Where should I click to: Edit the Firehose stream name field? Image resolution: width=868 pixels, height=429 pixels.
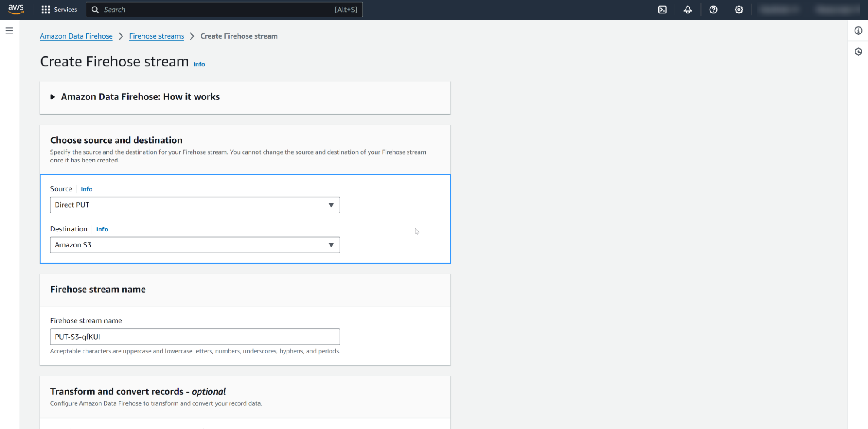coord(195,337)
